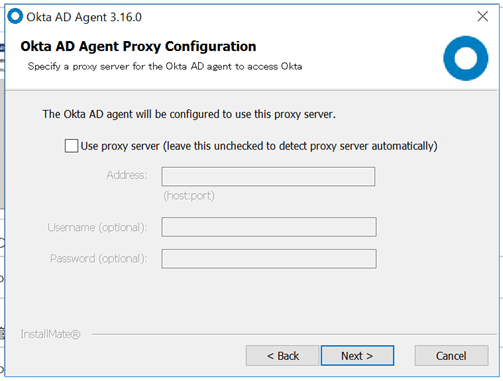Image resolution: width=503 pixels, height=381 pixels.
Task: Click the Username (optional) text box
Action: click(x=269, y=227)
